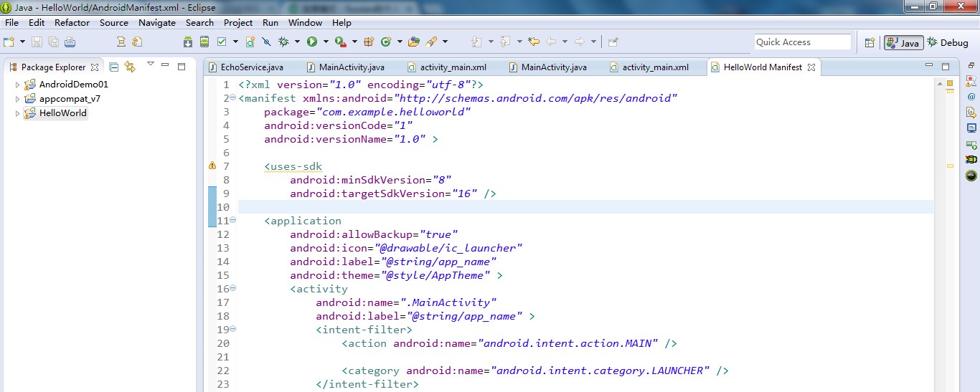Click the text android:minSdkVersion="8"
Image resolution: width=980 pixels, height=392 pixels.
pos(370,180)
